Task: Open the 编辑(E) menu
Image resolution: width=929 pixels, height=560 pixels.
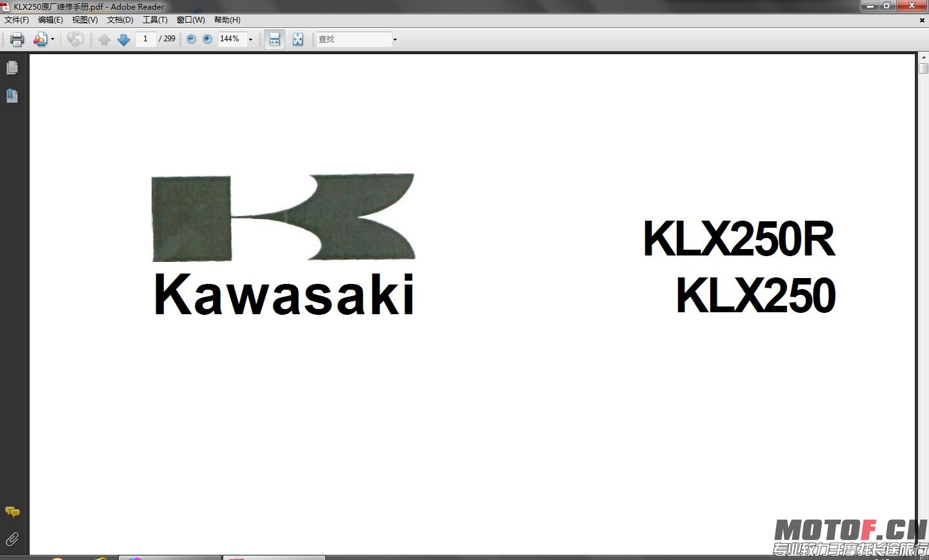Action: point(50,20)
